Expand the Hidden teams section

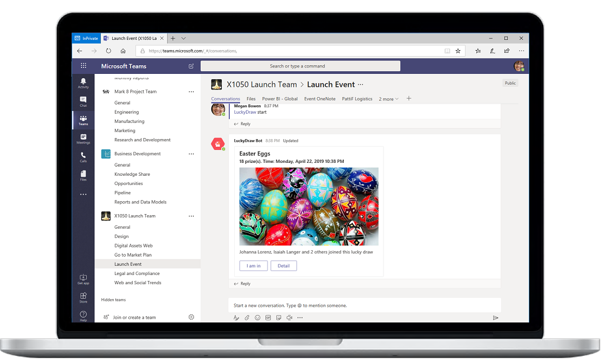(113, 300)
